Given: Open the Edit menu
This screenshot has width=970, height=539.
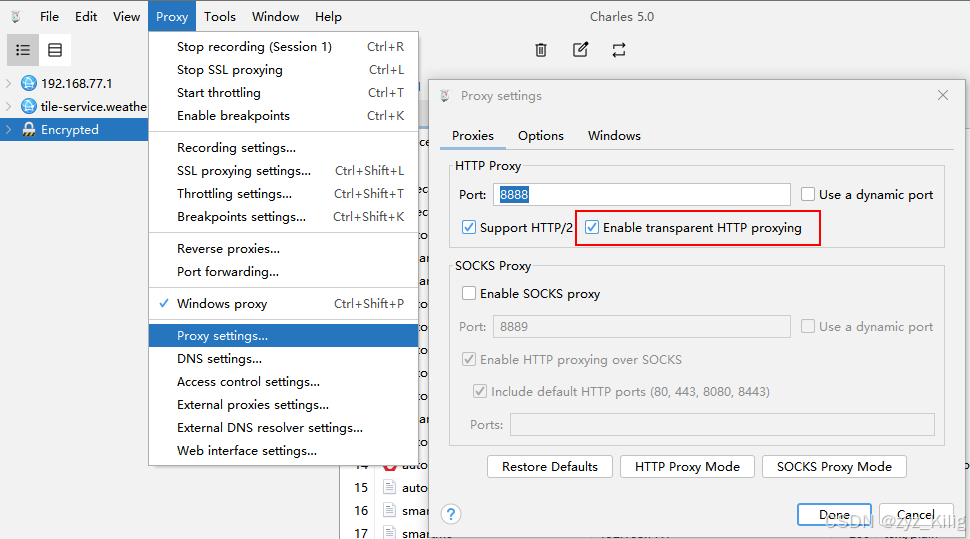Looking at the screenshot, I should [86, 17].
